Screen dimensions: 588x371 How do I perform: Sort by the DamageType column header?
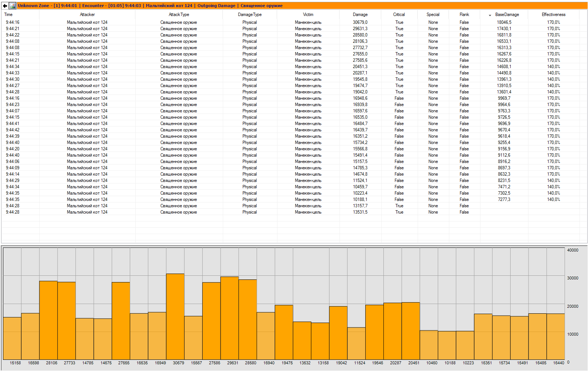250,15
